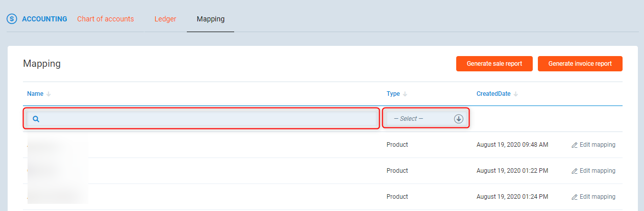Image resolution: width=644 pixels, height=211 pixels.
Task: Click Edit mapping link for the 01:24 PM row
Action: point(597,197)
